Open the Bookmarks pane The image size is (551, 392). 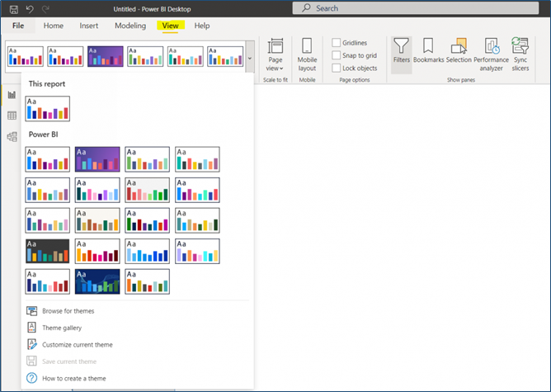click(428, 51)
